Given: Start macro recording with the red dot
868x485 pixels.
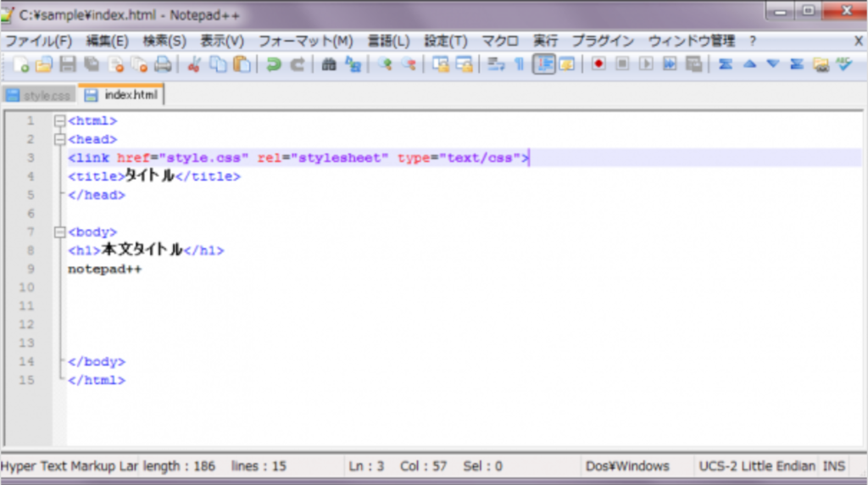Looking at the screenshot, I should [598, 64].
